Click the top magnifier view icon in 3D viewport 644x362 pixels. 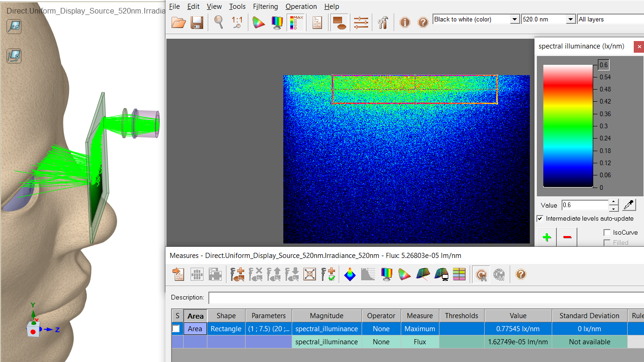coord(14,27)
